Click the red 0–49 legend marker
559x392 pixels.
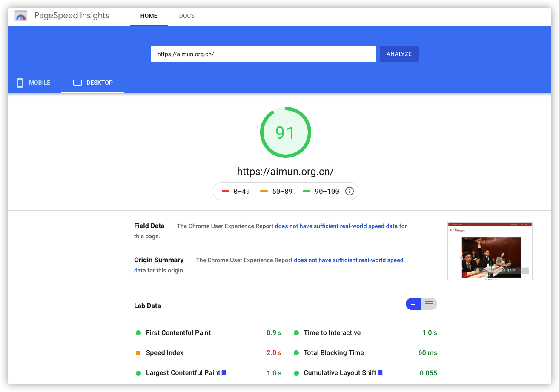[x=226, y=191]
